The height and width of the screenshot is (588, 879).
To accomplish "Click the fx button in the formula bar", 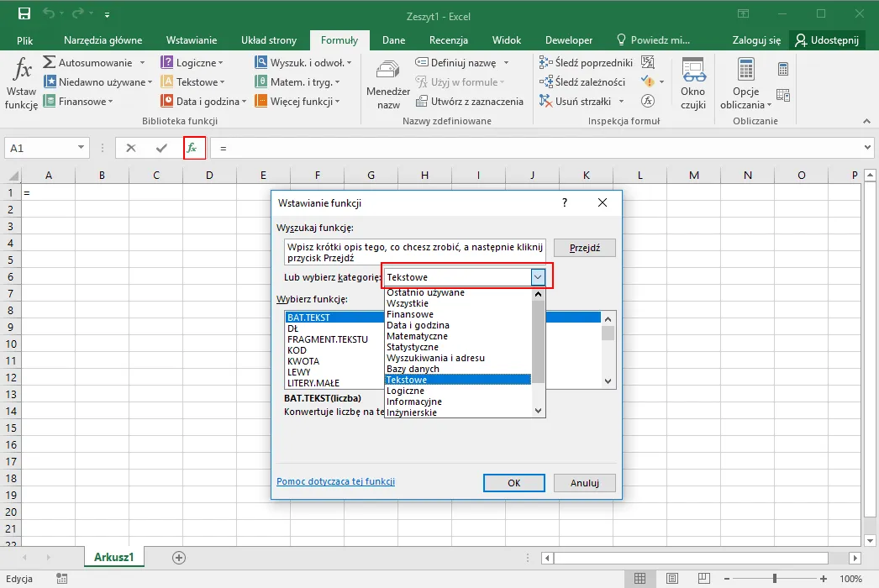I will tap(192, 148).
